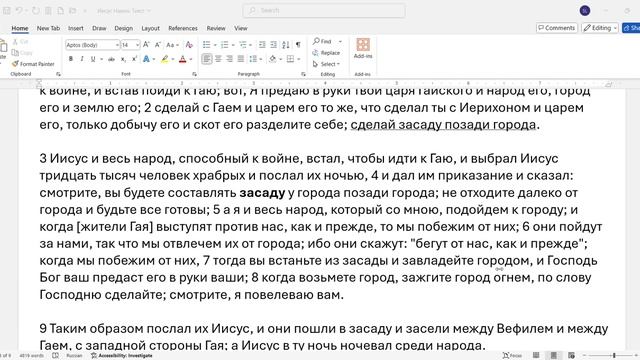Viewport: 640px width, 360px height.
Task: Click Accessibility: Investigate in status bar
Action: tap(122, 356)
